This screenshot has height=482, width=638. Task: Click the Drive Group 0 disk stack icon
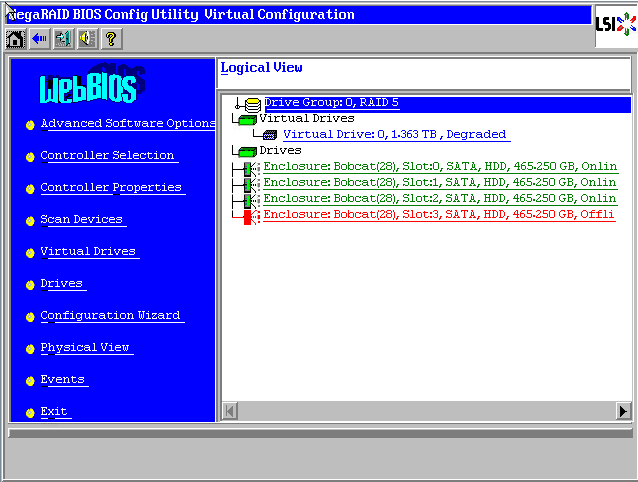252,104
